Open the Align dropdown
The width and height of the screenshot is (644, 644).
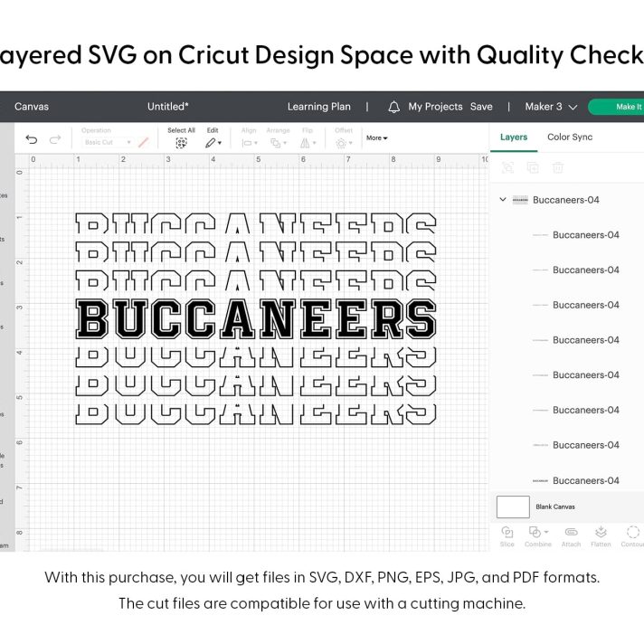pos(250,143)
